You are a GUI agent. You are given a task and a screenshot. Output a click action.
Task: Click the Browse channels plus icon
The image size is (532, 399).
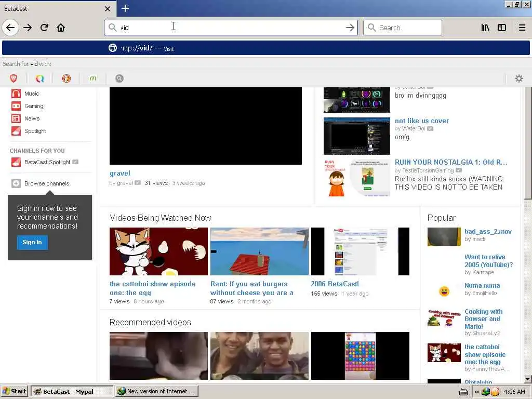(16, 183)
